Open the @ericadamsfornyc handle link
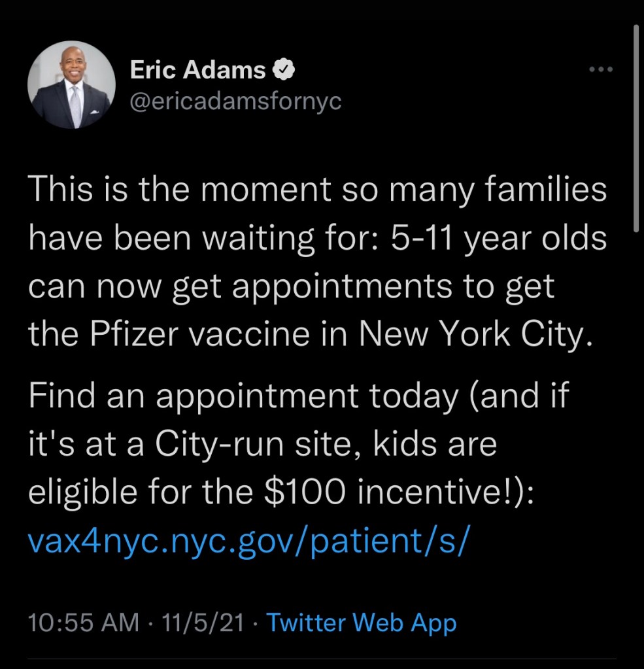 pos(235,102)
